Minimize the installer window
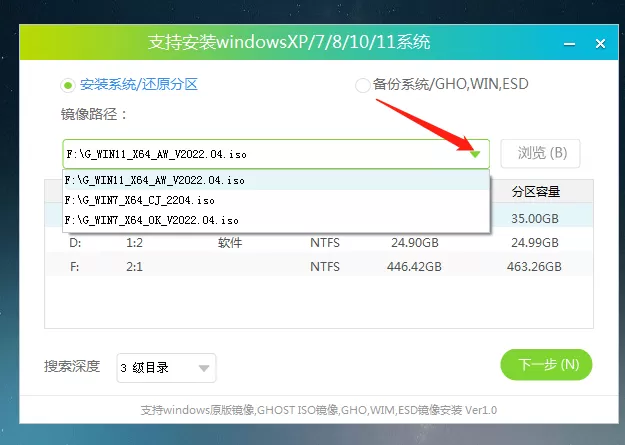Viewport: 625px width, 445px height. (x=570, y=44)
